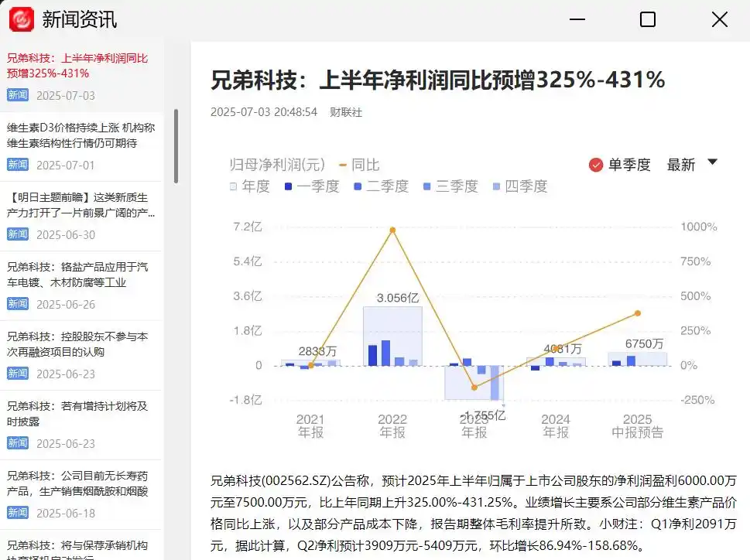Click the article headline text

[x=437, y=80]
